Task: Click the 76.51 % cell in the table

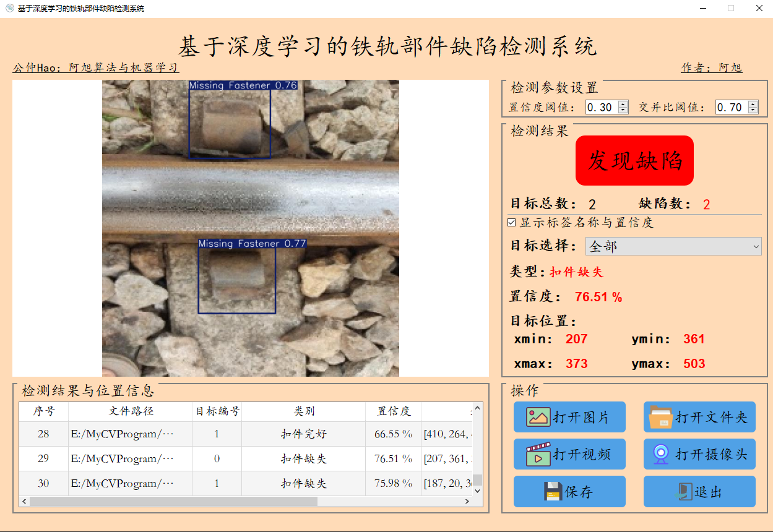Action: click(394, 459)
